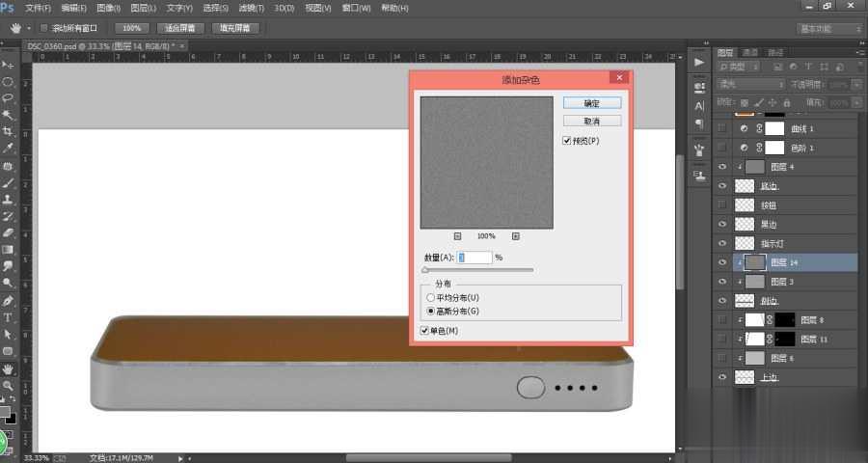Open the 文件(F) menu

(x=39, y=9)
